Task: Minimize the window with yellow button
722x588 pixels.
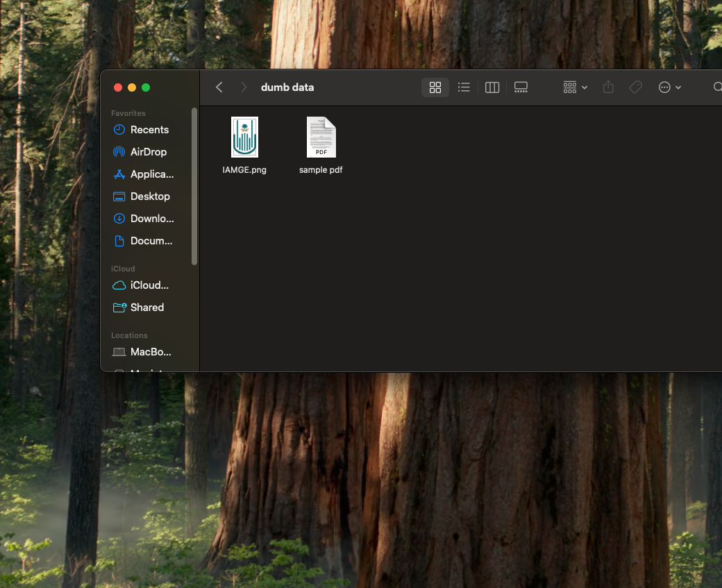Action: point(132,87)
